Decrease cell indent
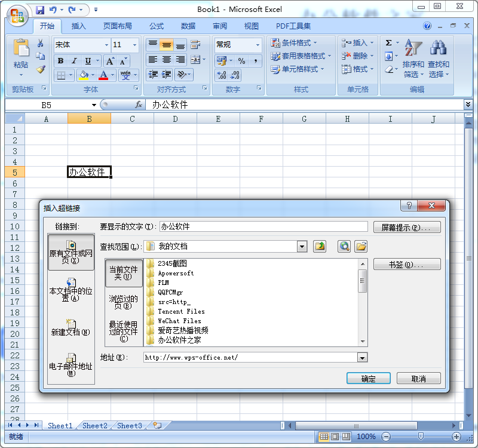478x448 pixels. pyautogui.click(x=153, y=74)
